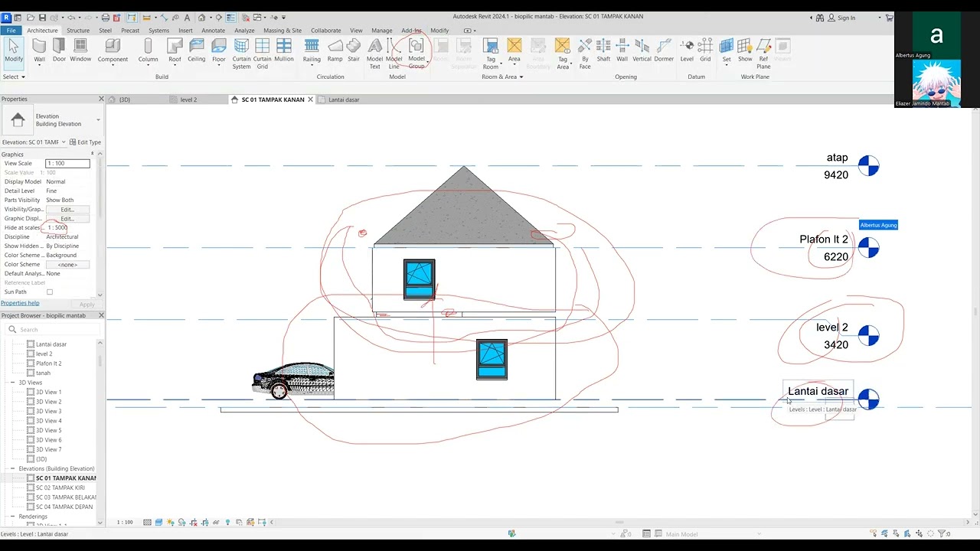Select the By Face opening tool
The image size is (980, 551).
pyautogui.click(x=585, y=54)
